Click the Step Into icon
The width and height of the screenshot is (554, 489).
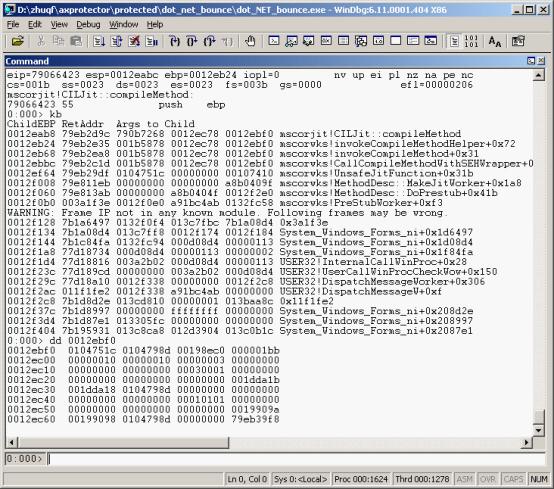point(175,41)
